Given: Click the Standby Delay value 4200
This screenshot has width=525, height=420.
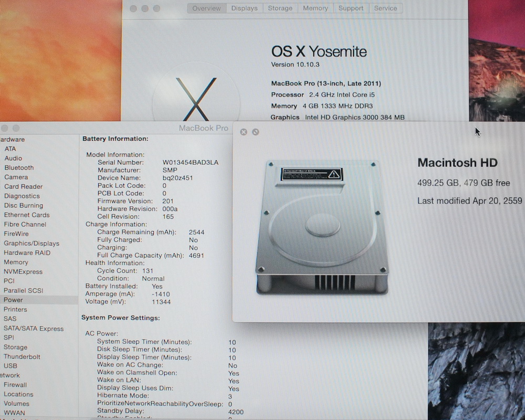Looking at the screenshot, I should coord(236,412).
